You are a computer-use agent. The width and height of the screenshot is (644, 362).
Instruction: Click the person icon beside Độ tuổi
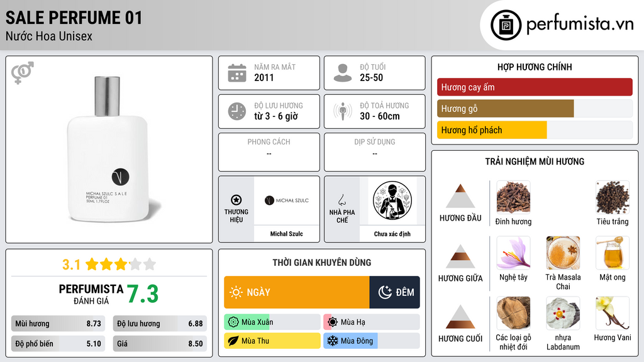343,73
